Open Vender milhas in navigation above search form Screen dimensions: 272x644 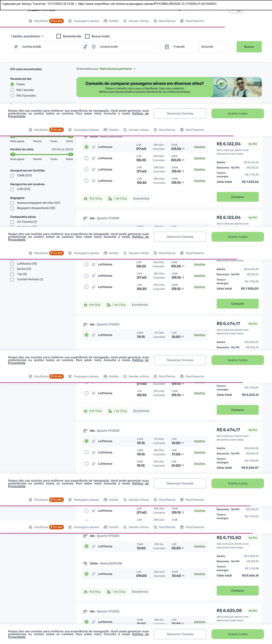point(138,21)
